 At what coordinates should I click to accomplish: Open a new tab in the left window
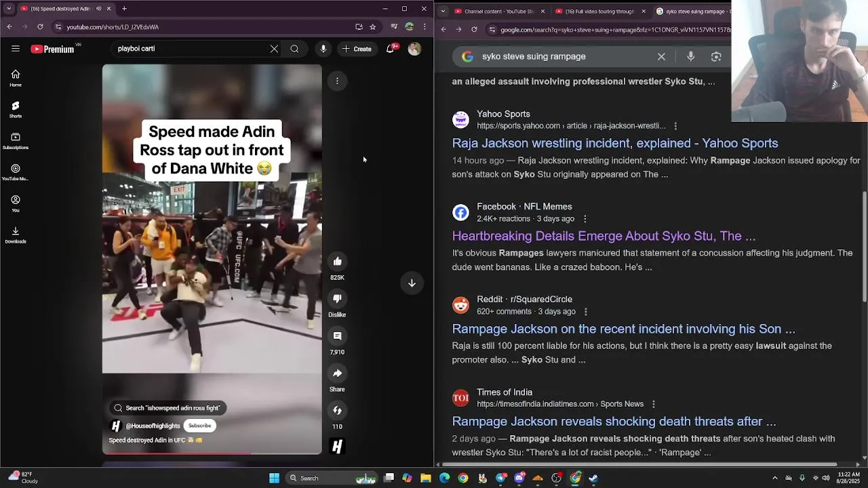(124, 9)
